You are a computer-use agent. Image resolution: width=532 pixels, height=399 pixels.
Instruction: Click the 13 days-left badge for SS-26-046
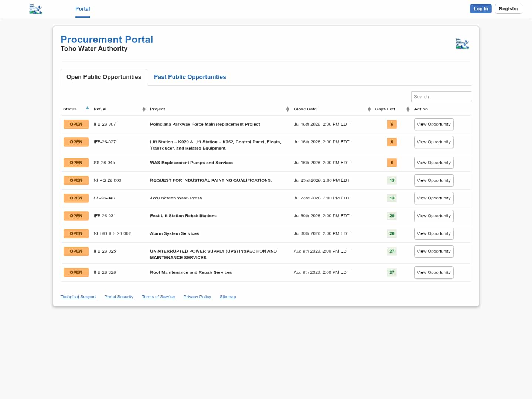pos(392,198)
